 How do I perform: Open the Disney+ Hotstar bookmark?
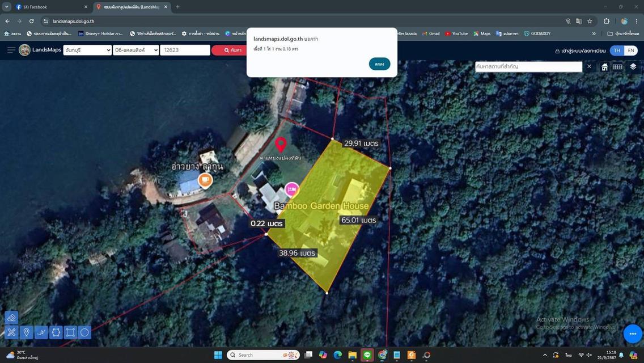pyautogui.click(x=100, y=33)
